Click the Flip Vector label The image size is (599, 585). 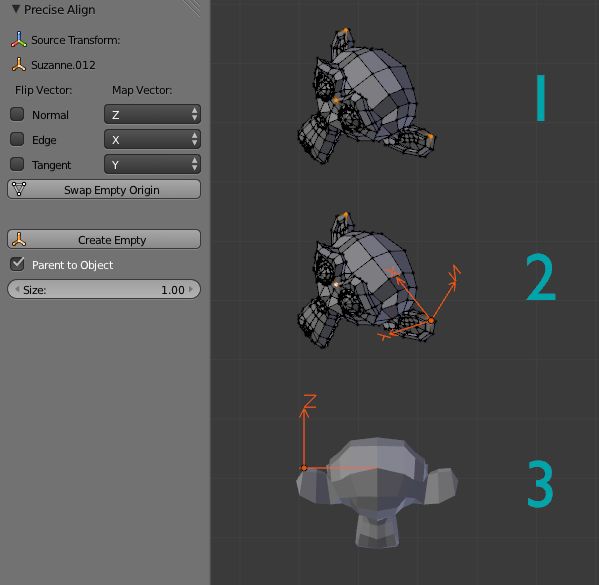click(x=44, y=90)
